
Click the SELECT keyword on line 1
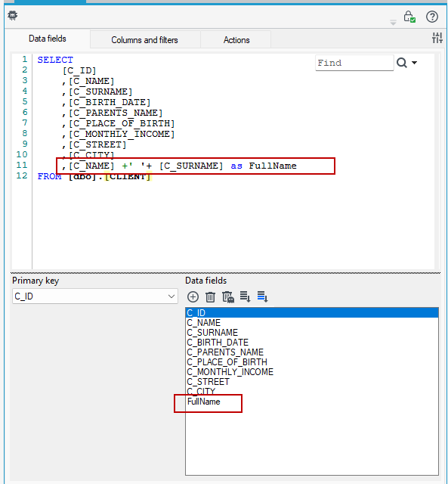55,60
